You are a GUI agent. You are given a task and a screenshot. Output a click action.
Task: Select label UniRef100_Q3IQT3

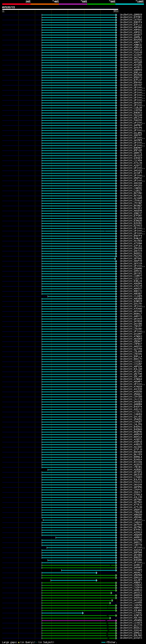coord(131,638)
